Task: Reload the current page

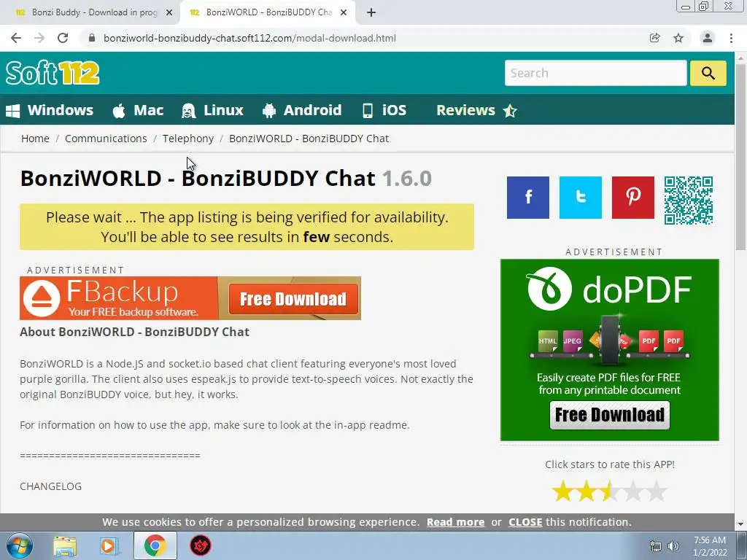Action: point(63,38)
